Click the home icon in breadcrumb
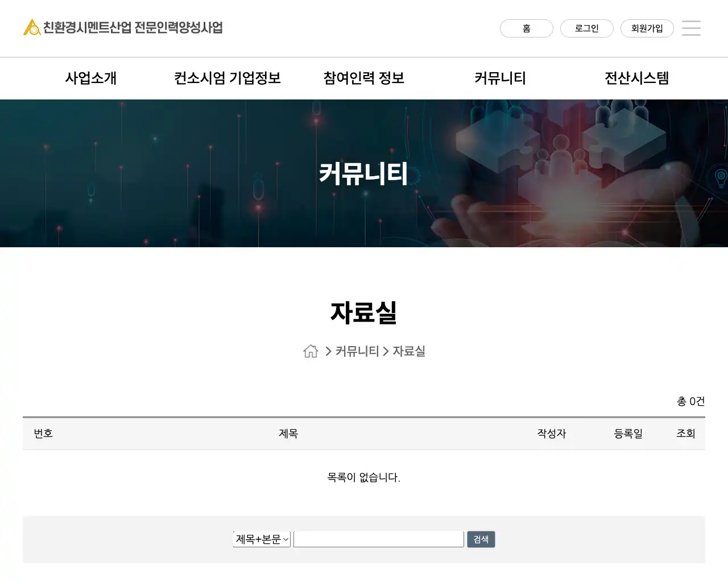 tap(311, 351)
